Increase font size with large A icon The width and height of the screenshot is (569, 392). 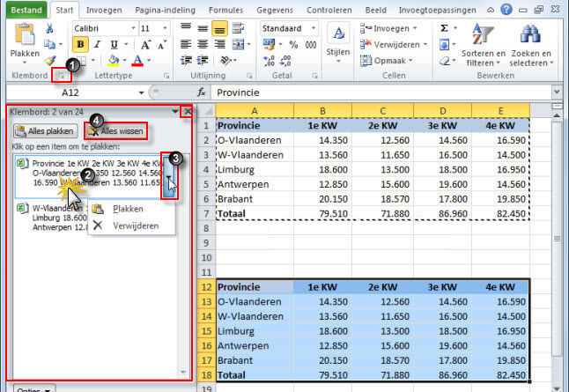tap(145, 45)
